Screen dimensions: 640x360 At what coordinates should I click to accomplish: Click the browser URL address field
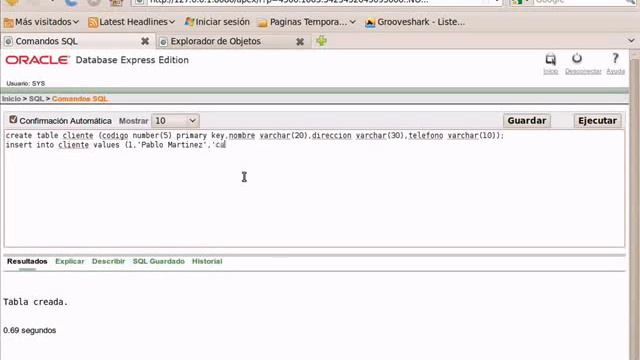point(318,2)
